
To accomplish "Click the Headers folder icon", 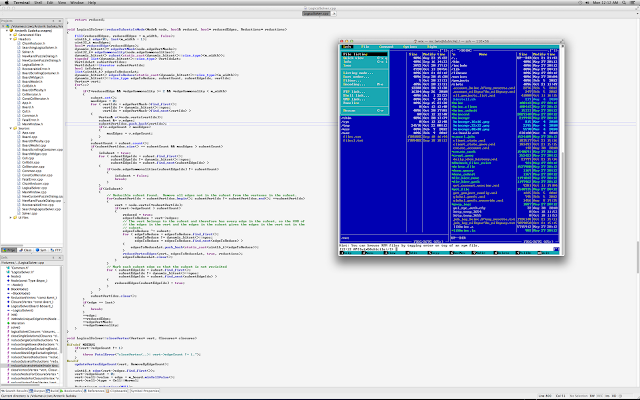I will click(x=15, y=39).
